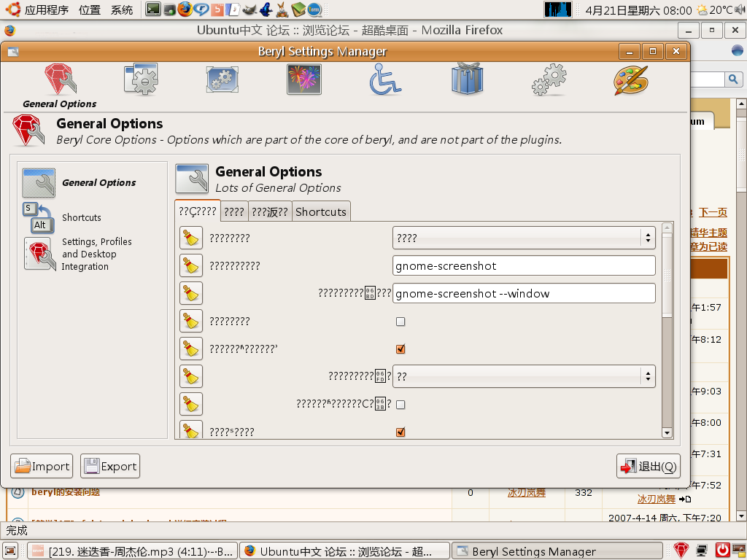Click options list scrollbar up arrow

click(667, 227)
